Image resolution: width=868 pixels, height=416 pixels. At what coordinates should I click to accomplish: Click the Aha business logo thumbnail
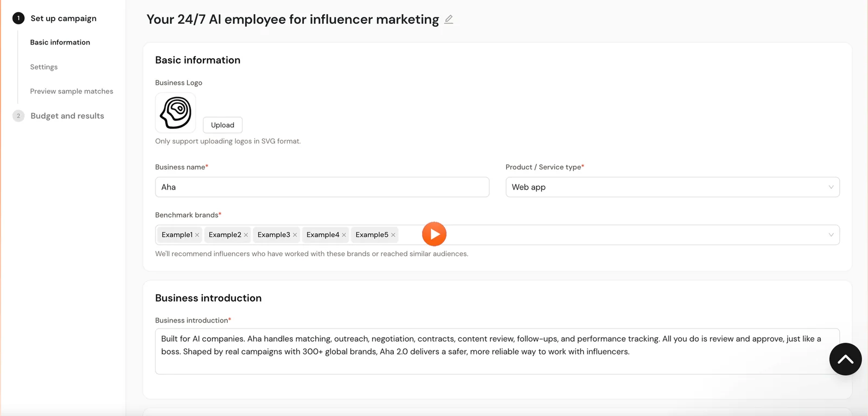(x=175, y=112)
